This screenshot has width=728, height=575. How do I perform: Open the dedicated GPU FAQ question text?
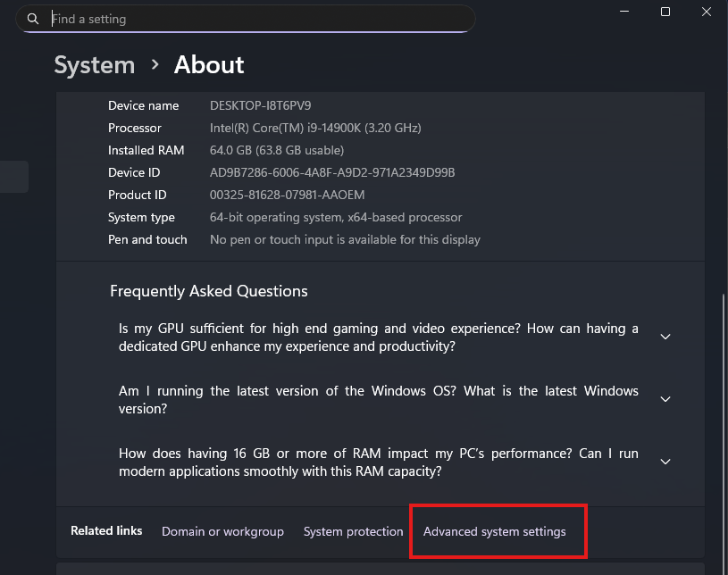[x=379, y=337]
